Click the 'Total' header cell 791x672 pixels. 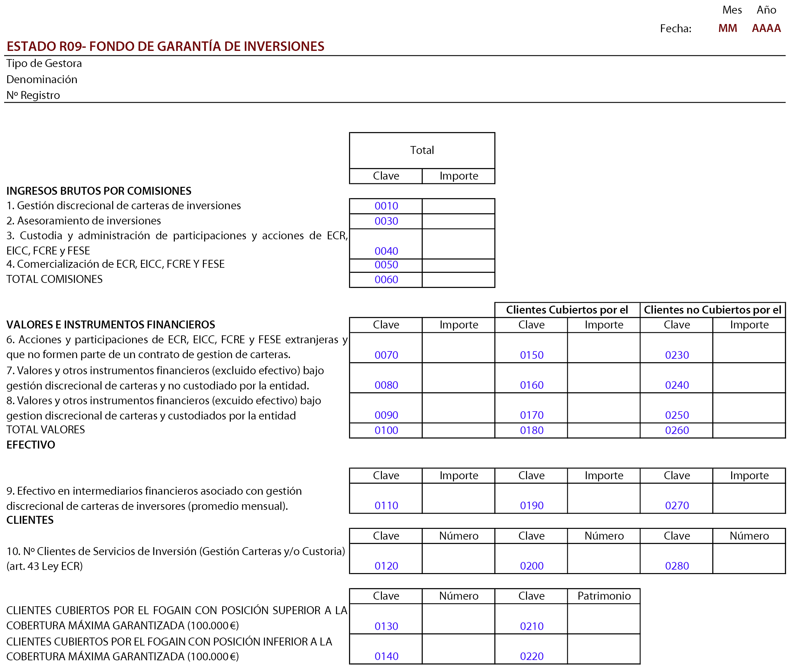coord(422,150)
